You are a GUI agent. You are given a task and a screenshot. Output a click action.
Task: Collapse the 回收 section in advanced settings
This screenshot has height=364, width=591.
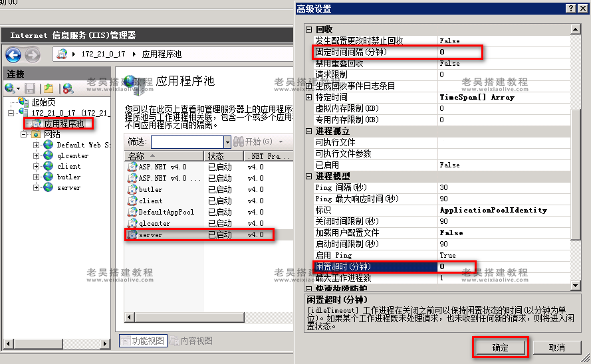309,29
